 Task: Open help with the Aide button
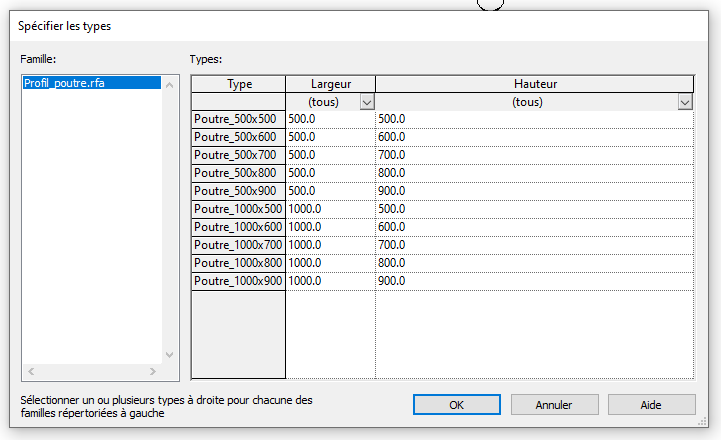651,405
